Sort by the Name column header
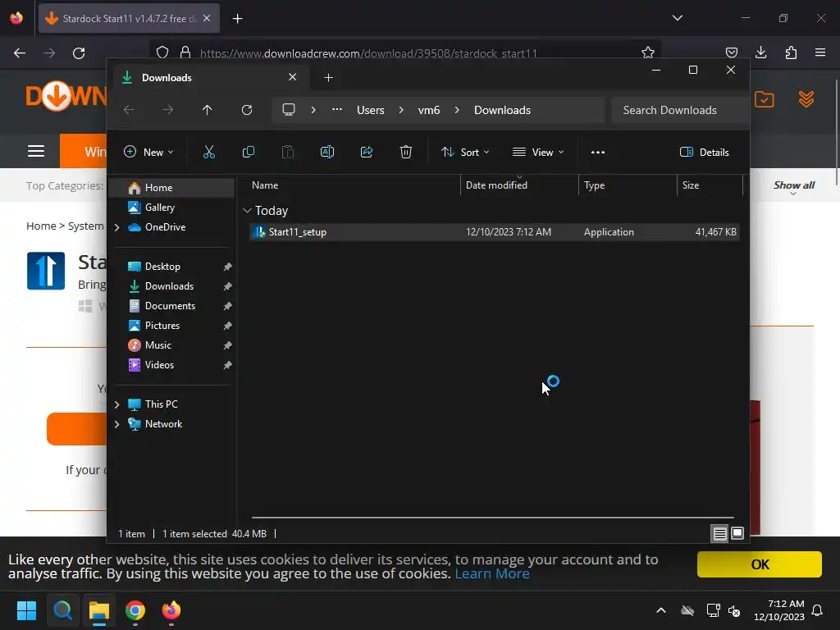This screenshot has width=840, height=630. [x=353, y=185]
